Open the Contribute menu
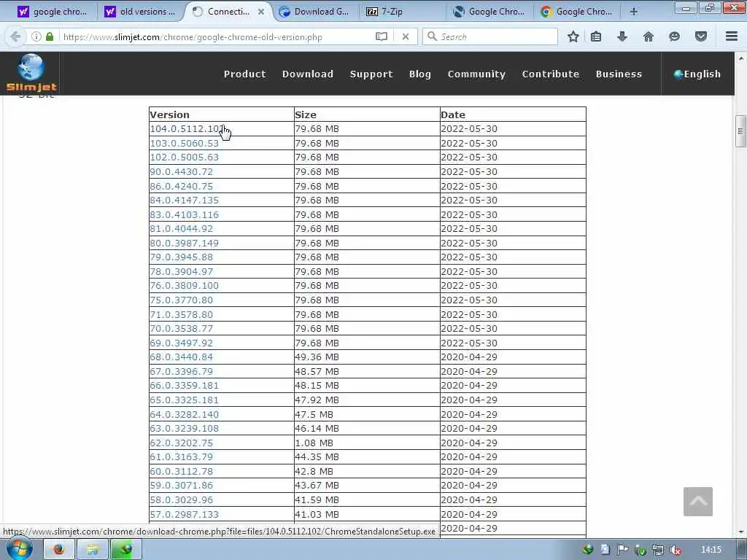This screenshot has height=560, width=747. pos(550,74)
